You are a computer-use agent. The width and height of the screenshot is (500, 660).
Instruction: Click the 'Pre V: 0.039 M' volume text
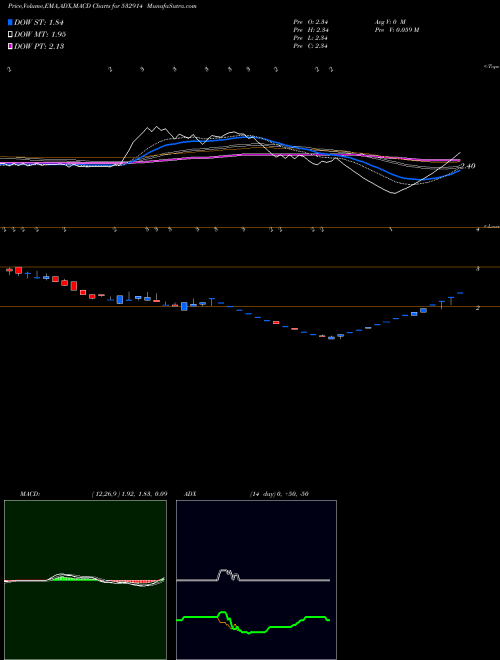click(x=396, y=29)
